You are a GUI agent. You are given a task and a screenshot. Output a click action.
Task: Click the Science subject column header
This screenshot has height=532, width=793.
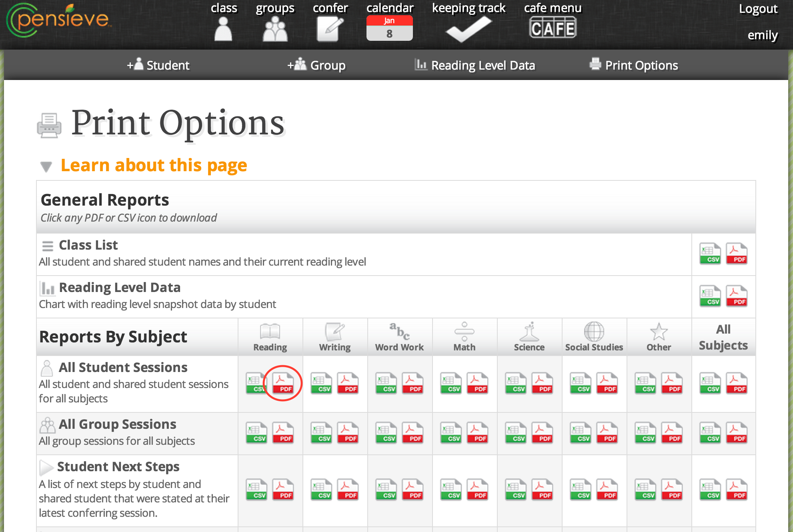coord(529,337)
